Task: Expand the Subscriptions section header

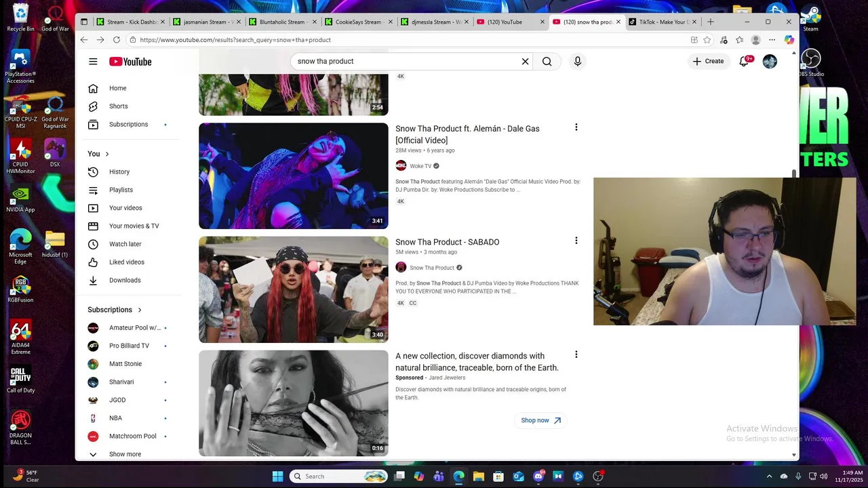Action: coord(115,310)
